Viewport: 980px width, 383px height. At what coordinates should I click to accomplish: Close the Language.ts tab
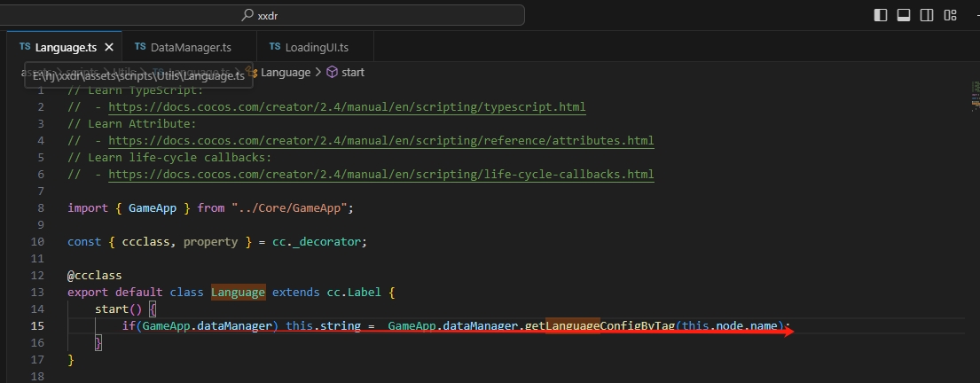point(109,47)
